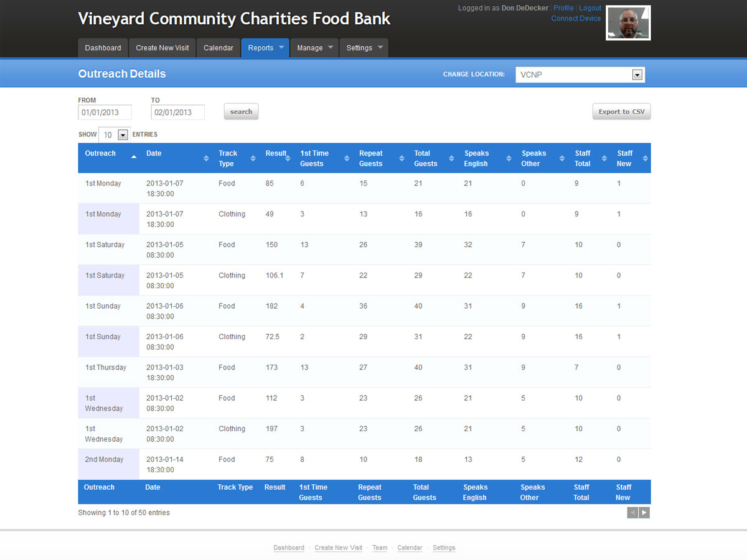Open footer Create New Visit link
747x560 pixels.
tap(339, 548)
